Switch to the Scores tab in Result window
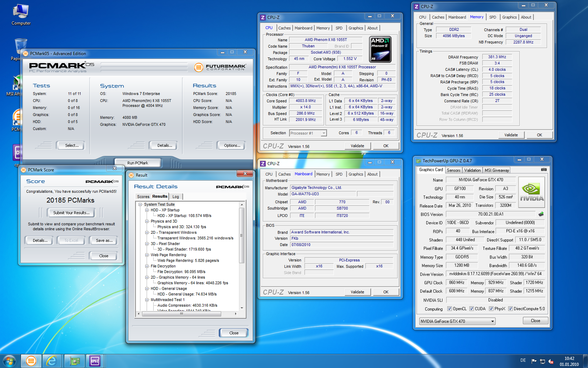 coord(143,197)
